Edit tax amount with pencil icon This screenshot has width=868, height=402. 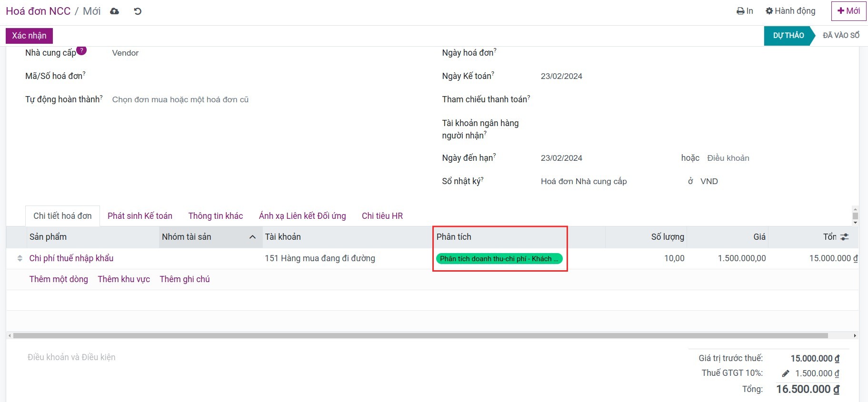click(785, 373)
